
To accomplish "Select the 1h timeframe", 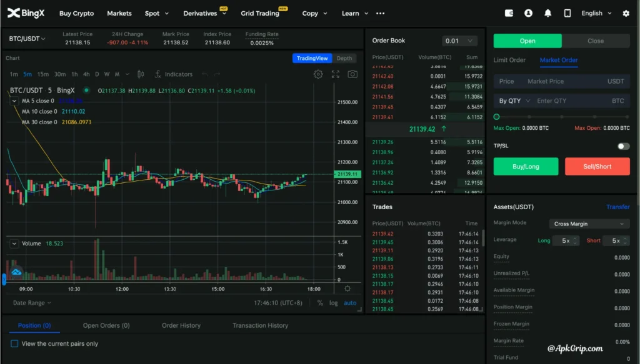I will click(74, 74).
